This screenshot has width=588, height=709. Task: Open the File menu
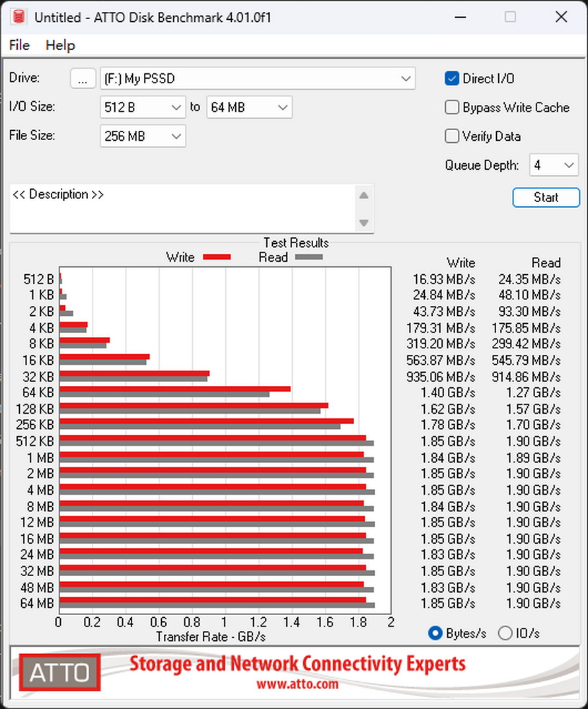tap(18, 45)
